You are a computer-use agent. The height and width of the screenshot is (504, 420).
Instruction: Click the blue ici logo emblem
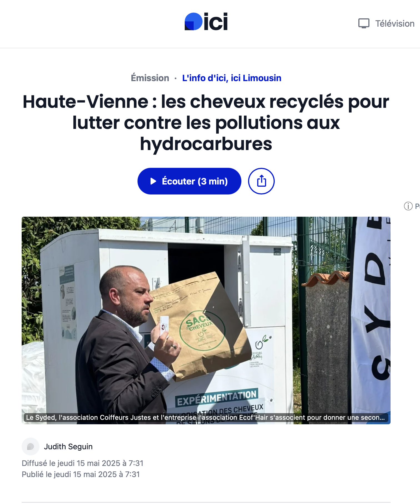coord(194,21)
